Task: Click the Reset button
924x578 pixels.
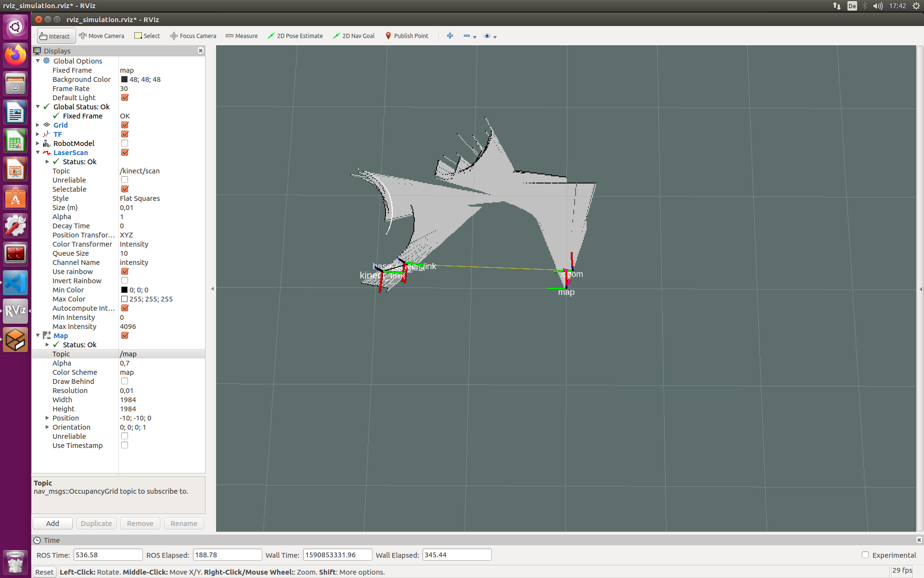Action: [x=44, y=572]
